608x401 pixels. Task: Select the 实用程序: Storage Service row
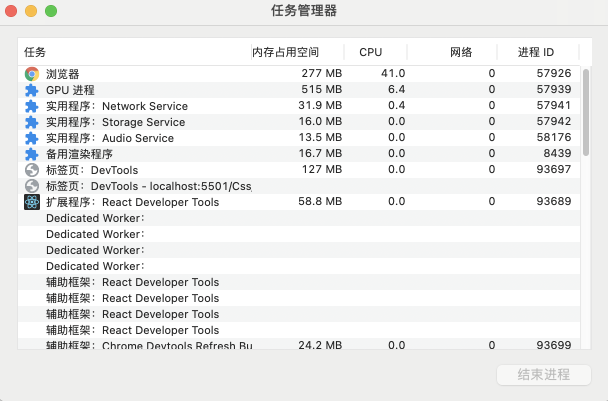tap(299, 122)
